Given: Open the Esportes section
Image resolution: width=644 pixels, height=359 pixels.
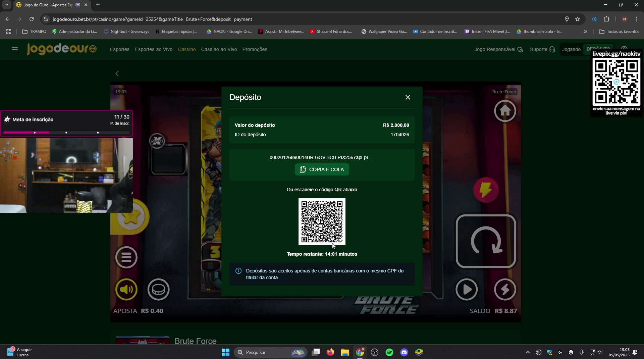Looking at the screenshot, I should click(x=120, y=49).
